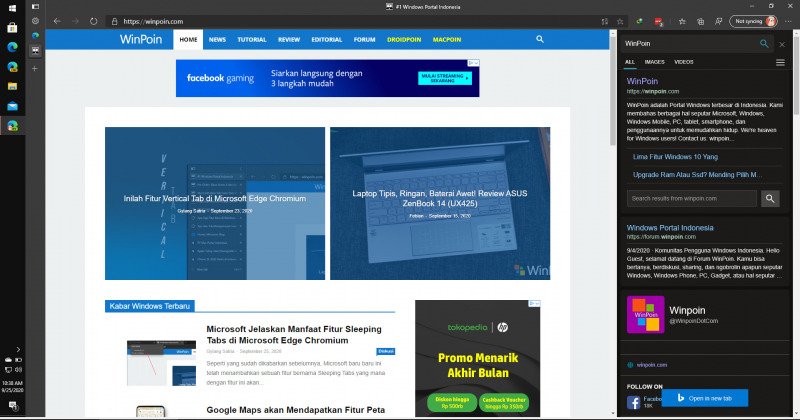Click the Tokopedia Promo Menarik ad
The width and height of the screenshot is (800, 420).
tap(478, 358)
